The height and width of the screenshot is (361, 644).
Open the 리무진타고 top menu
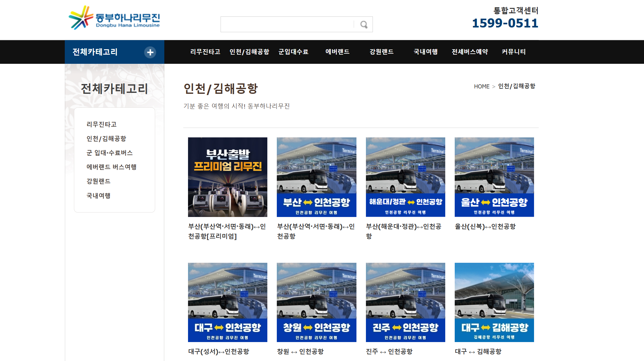coord(205,52)
